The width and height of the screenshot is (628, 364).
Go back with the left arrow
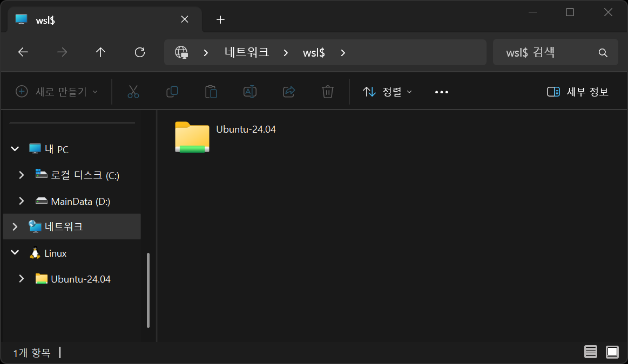coord(23,52)
